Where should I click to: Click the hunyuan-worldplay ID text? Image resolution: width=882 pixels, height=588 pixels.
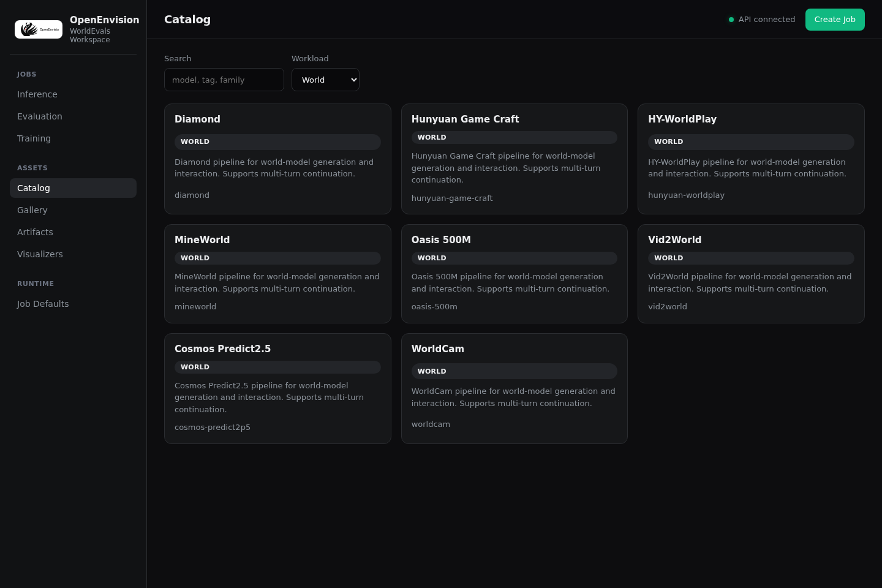tap(686, 195)
